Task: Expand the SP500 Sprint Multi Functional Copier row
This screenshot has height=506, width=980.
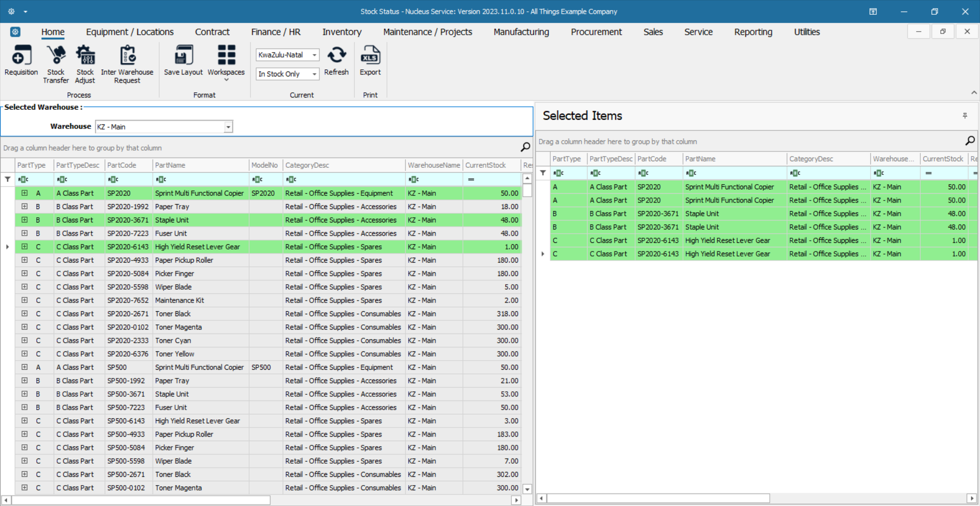Action: tap(24, 367)
